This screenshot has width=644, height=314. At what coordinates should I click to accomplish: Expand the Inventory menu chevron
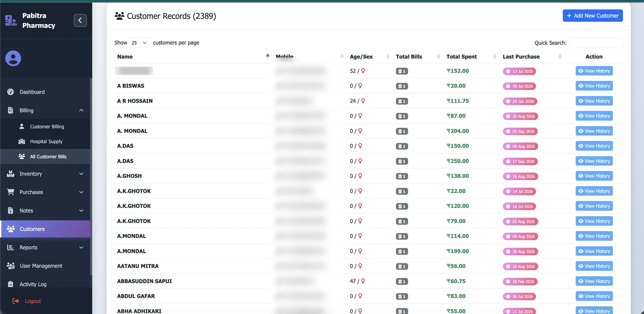pos(81,174)
